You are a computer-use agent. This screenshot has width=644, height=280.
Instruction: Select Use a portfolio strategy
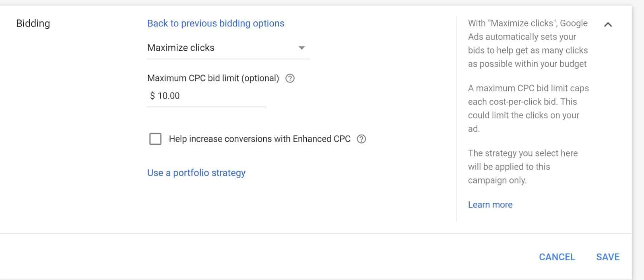[x=196, y=173]
